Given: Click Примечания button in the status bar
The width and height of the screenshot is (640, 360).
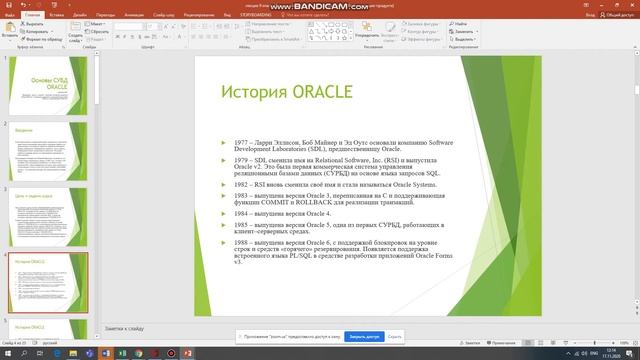Looking at the screenshot, I should click(501, 343).
